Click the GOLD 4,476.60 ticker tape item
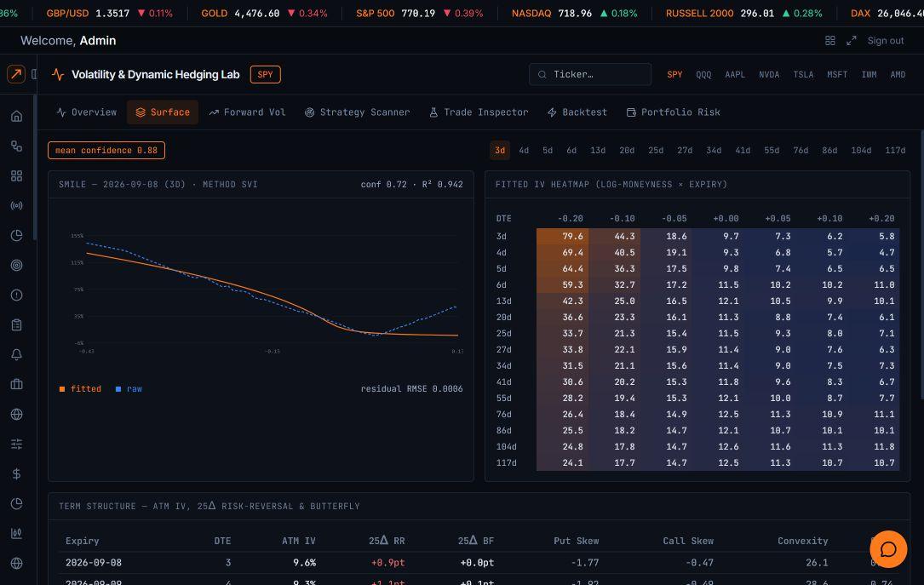924x585 pixels. click(x=264, y=13)
